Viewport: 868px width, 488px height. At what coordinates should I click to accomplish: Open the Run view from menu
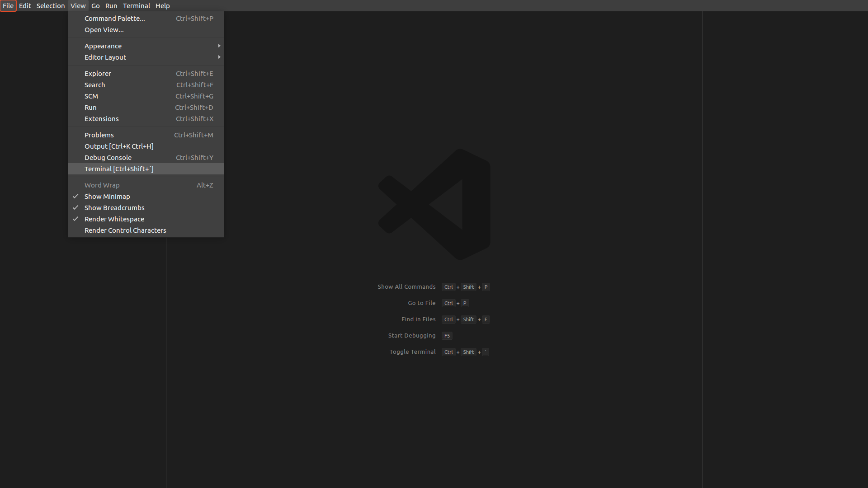90,107
